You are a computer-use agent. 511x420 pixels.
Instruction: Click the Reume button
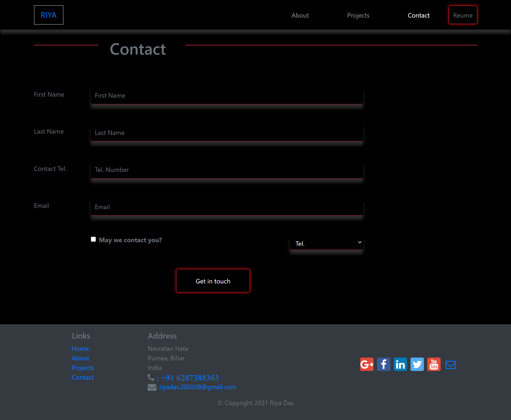[x=463, y=15]
